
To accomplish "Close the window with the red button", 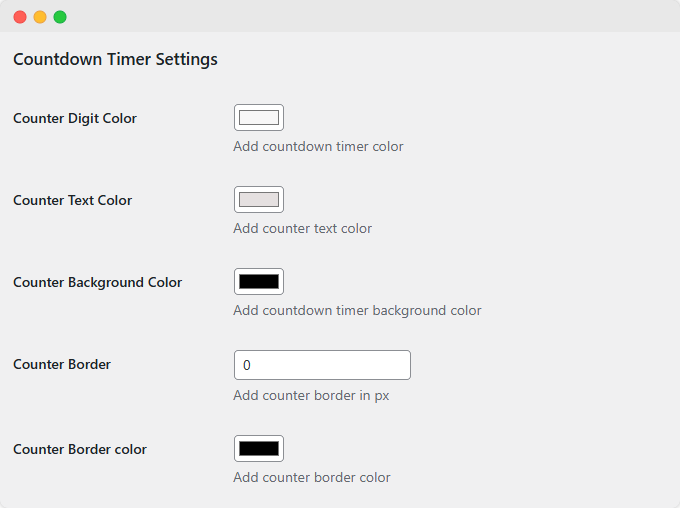I will [x=20, y=17].
